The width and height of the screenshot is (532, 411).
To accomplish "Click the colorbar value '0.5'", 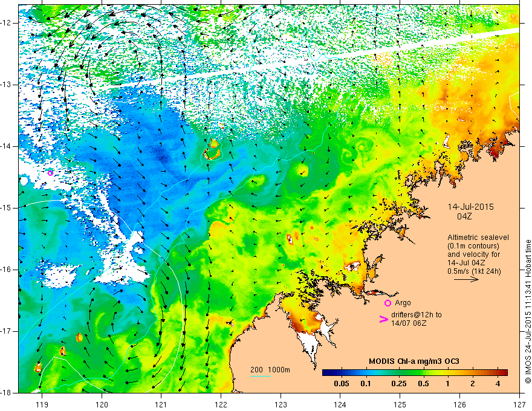I will (423, 384).
